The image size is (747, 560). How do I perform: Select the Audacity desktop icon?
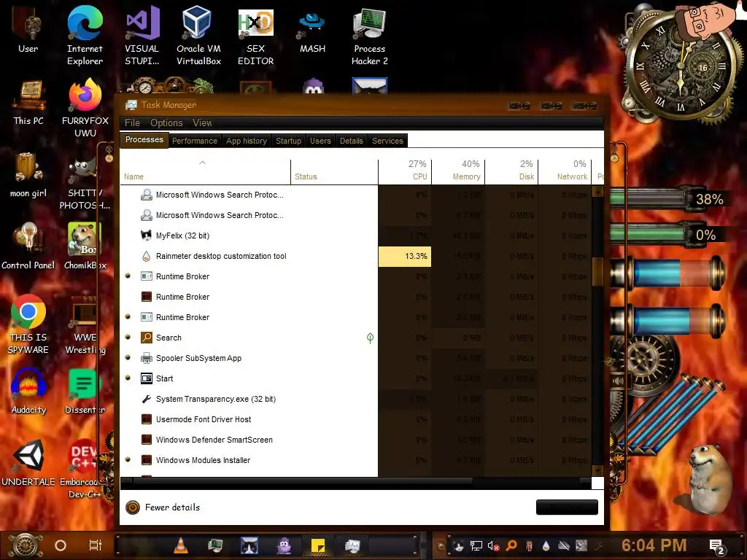28,392
